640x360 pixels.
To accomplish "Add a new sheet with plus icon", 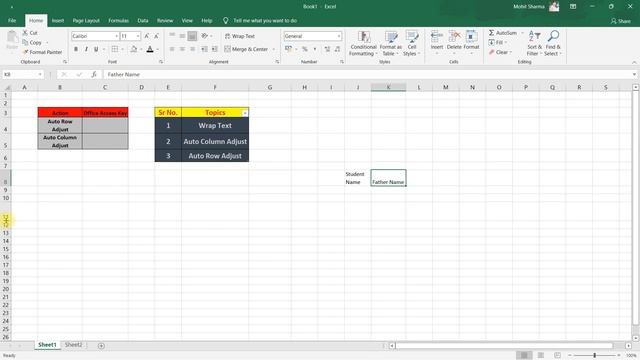I will point(101,346).
